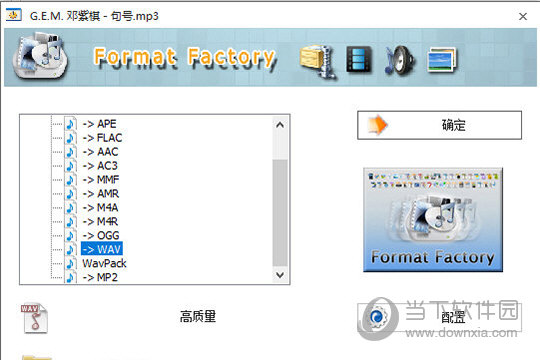Click the music note icon beside AC3

pos(71,166)
